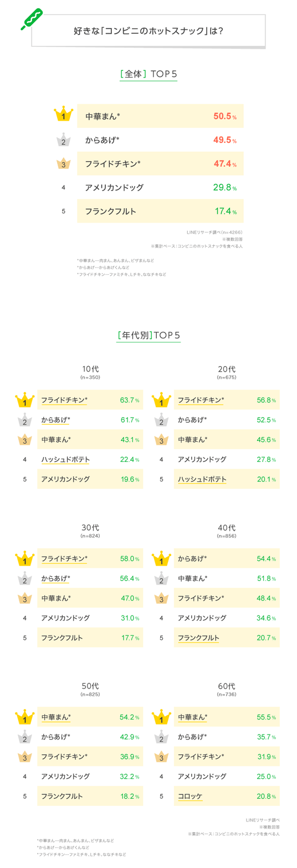Select the [全体] TOP5 heading
This screenshot has height=868, width=297.
(x=148, y=74)
